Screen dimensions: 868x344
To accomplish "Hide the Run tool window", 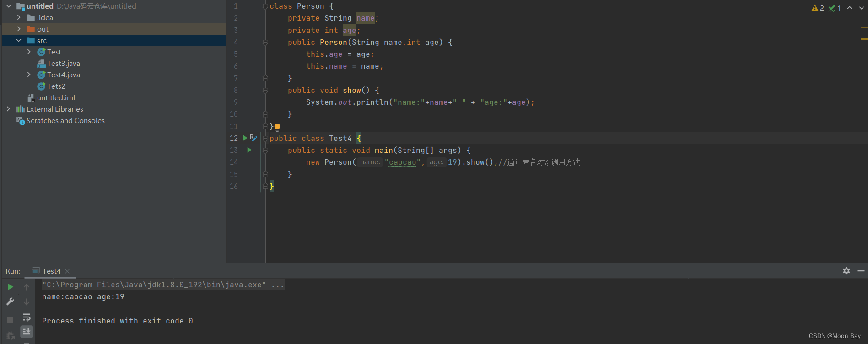I will click(861, 271).
